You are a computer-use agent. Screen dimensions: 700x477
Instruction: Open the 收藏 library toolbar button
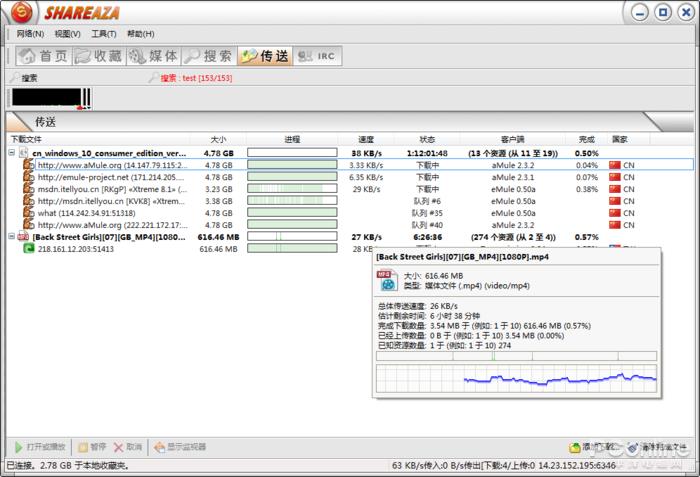click(x=98, y=56)
